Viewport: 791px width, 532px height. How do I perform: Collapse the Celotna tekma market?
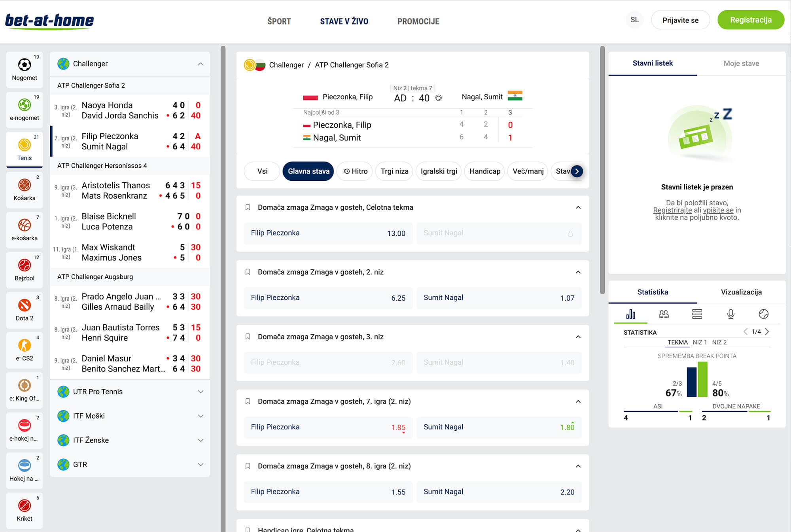[x=578, y=207]
